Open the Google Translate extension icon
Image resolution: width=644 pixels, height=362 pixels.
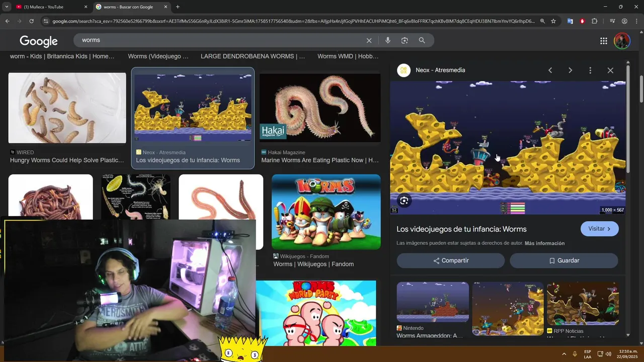[x=570, y=21]
